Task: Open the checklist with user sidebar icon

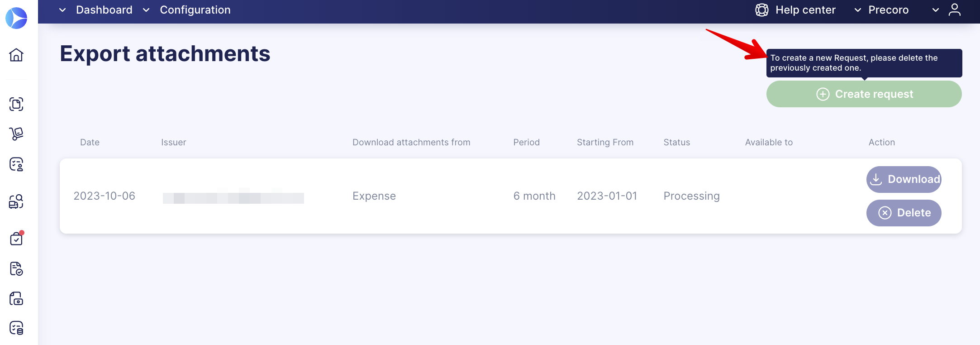Action: pos(16,164)
